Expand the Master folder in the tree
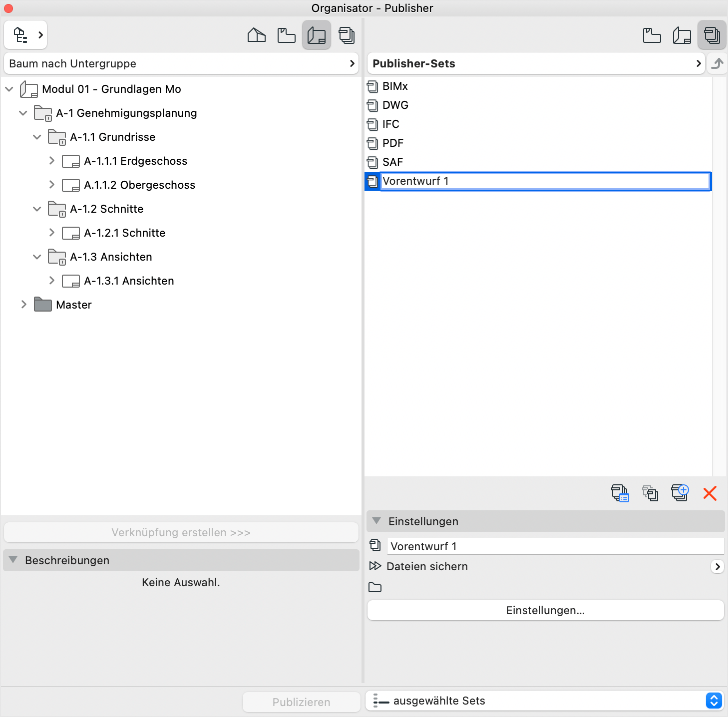This screenshot has height=717, width=728. pyautogui.click(x=23, y=304)
